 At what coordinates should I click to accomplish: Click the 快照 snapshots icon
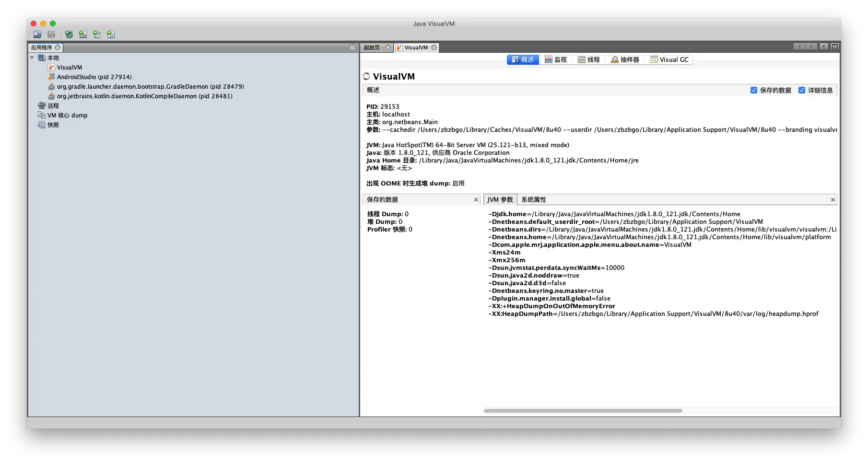click(42, 125)
